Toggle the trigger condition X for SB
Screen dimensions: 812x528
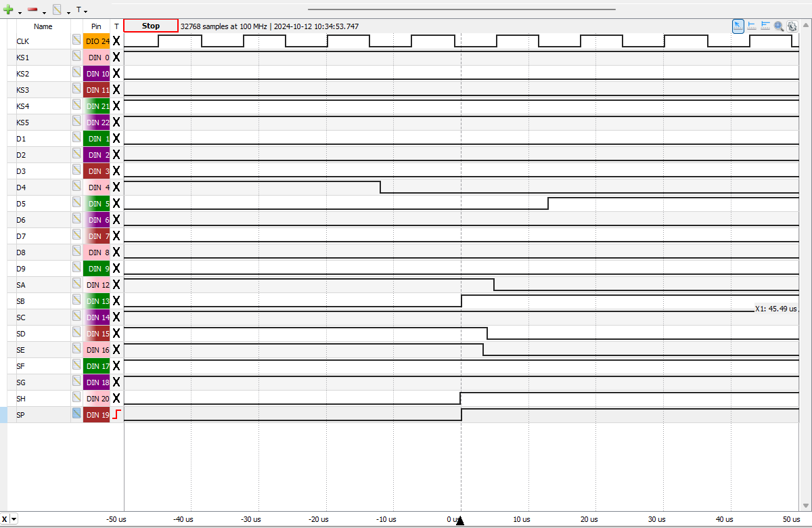(x=116, y=301)
